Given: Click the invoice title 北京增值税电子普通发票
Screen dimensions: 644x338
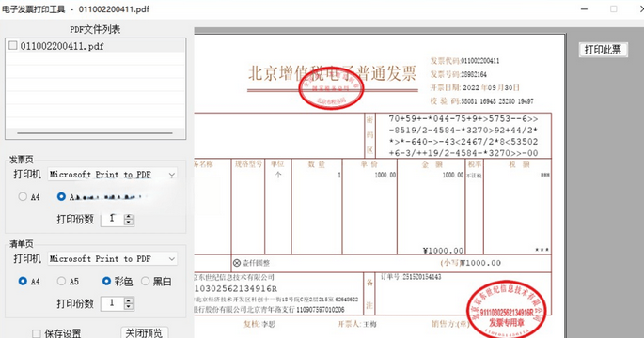Looking at the screenshot, I should click(332, 73).
